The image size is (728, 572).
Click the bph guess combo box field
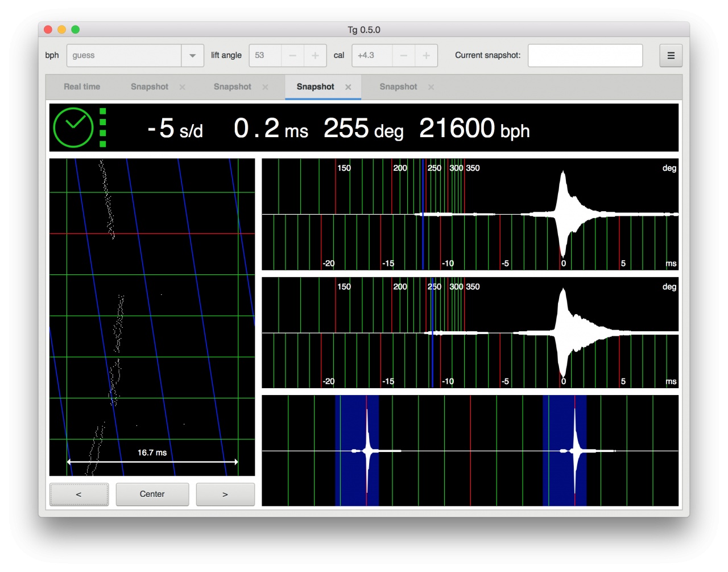(124, 56)
